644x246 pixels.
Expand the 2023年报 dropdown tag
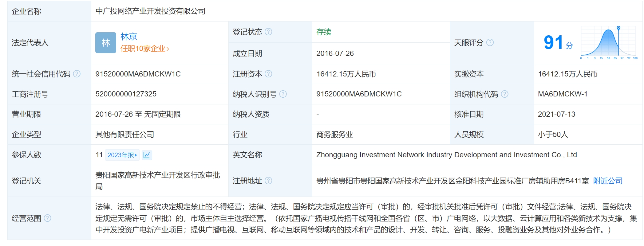[x=122, y=155]
